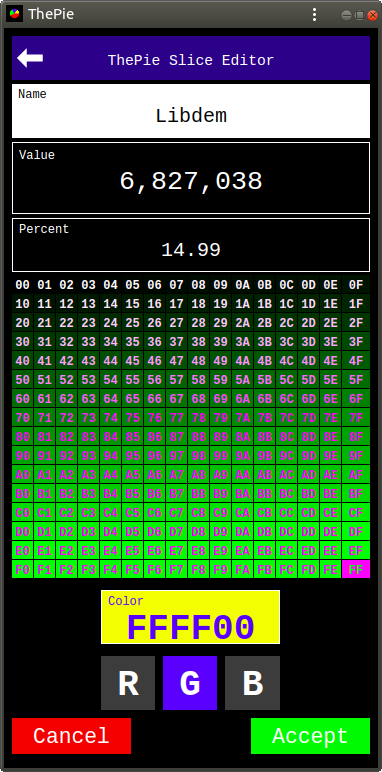
Task: Click the BB swatch
Action: coord(264,494)
